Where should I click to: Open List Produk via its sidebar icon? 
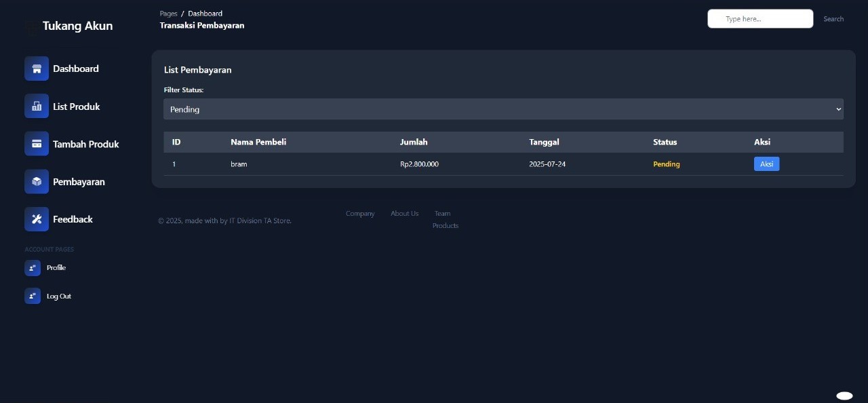click(37, 107)
